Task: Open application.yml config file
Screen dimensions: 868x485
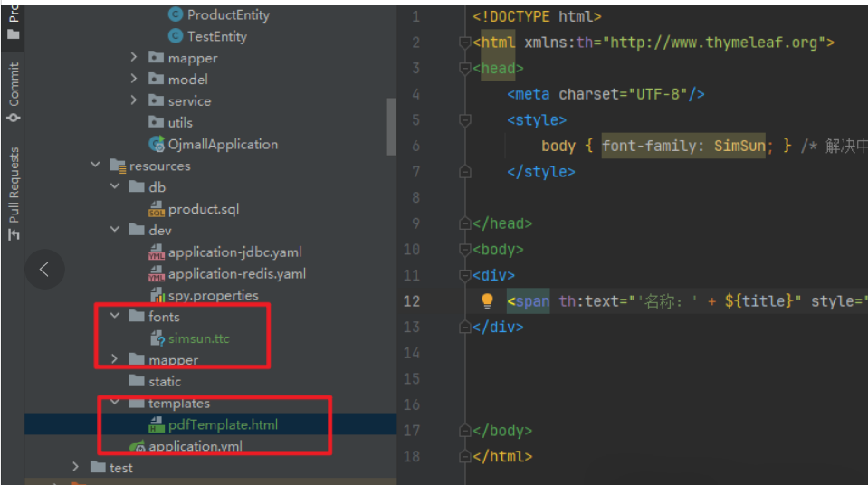Action: coord(196,446)
